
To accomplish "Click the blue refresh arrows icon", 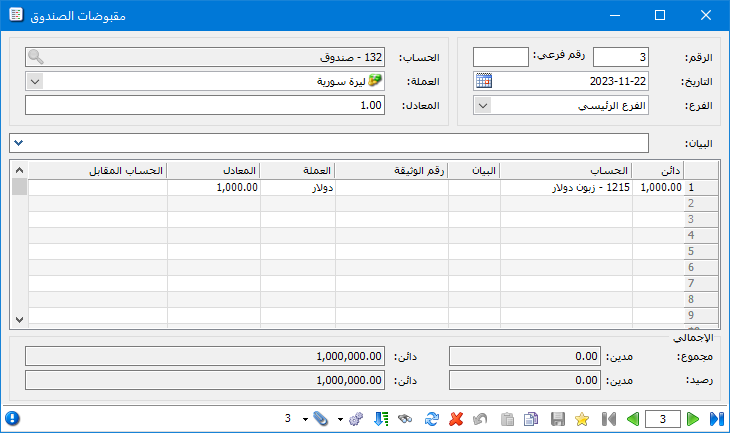I will coord(432,419).
